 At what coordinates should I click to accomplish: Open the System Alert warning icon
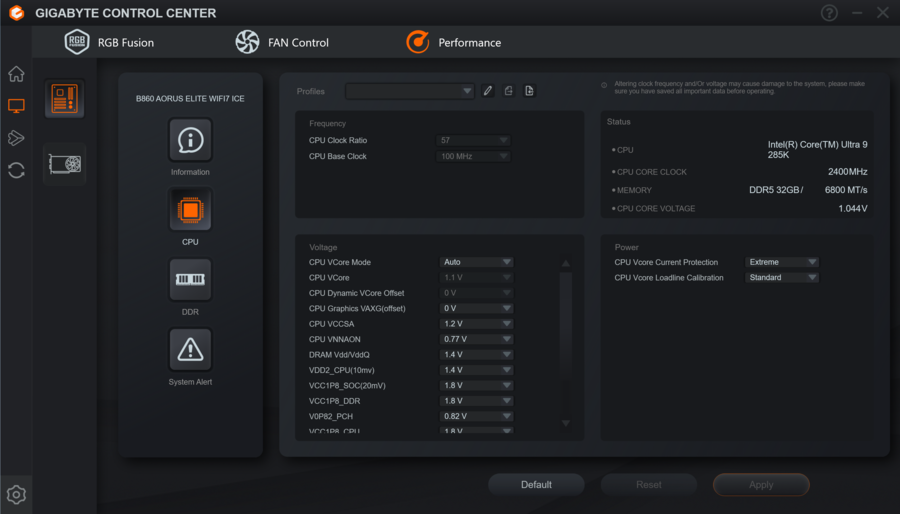(190, 350)
